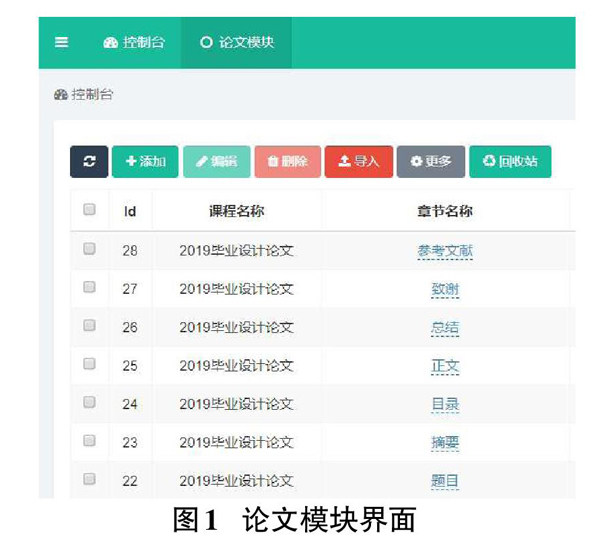Click the 控制台 breadcrumb icon
Image resolution: width=600 pixels, height=552 pixels.
click(x=61, y=95)
